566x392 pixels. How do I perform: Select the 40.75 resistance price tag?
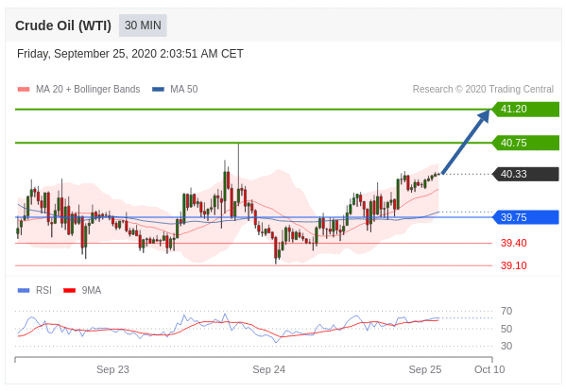(525, 143)
